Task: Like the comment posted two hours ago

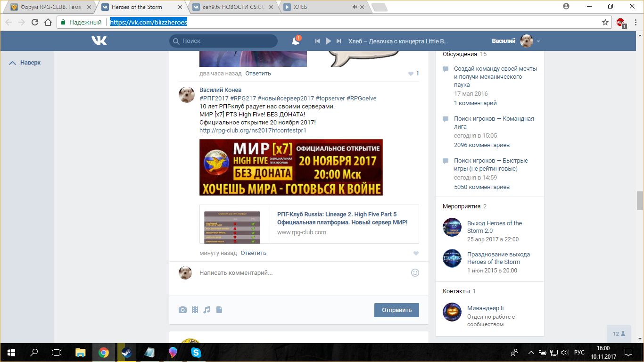Action: tap(411, 74)
